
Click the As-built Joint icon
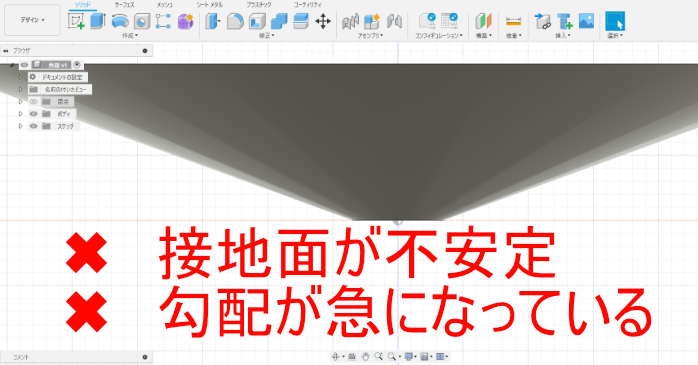click(x=394, y=21)
